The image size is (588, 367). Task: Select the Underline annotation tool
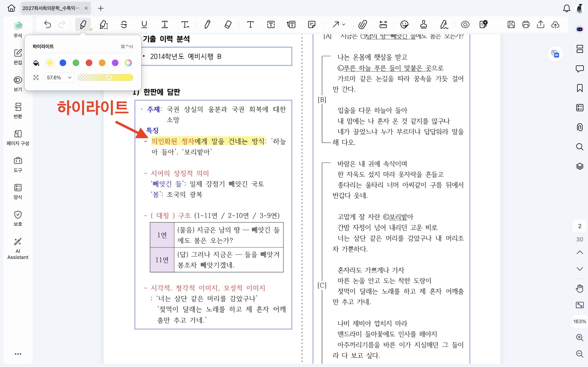coord(144,24)
